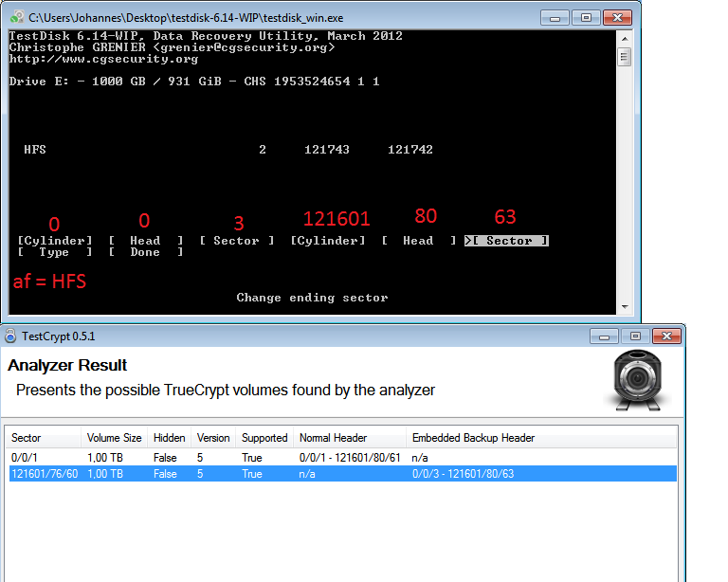
Task: Click the TestDisk app icon in title bar
Action: (17, 18)
